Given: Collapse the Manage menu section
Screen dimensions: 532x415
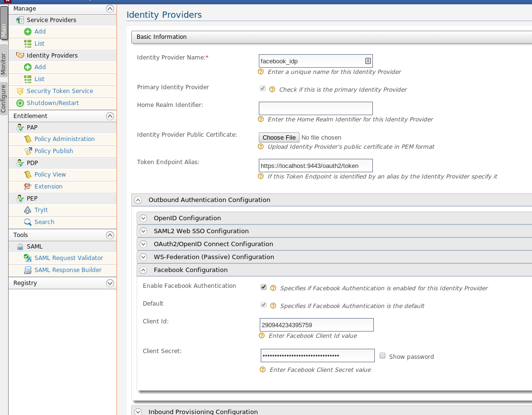Looking at the screenshot, I should [110, 9].
